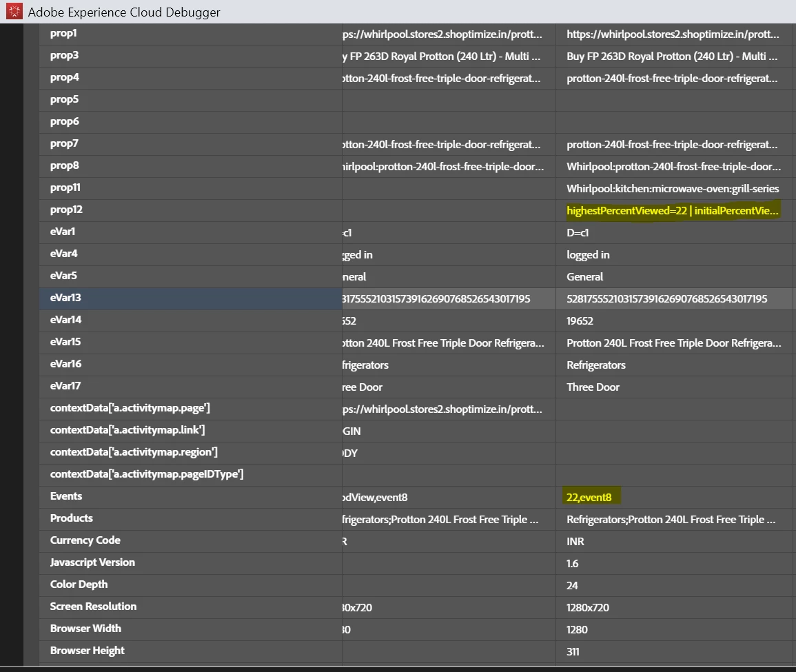Click the 'logged in' value in right column
Screen dimensions: 796x672
click(588, 255)
